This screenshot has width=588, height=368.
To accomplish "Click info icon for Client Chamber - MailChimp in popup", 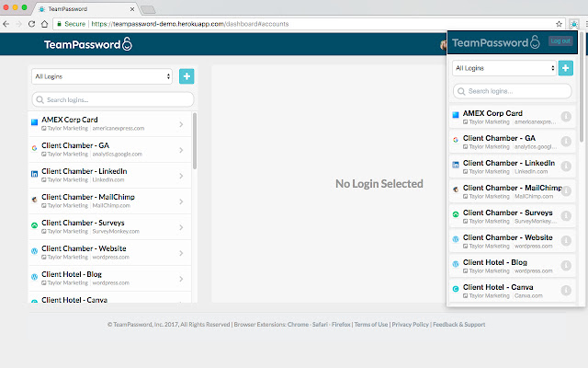I will 566,191.
